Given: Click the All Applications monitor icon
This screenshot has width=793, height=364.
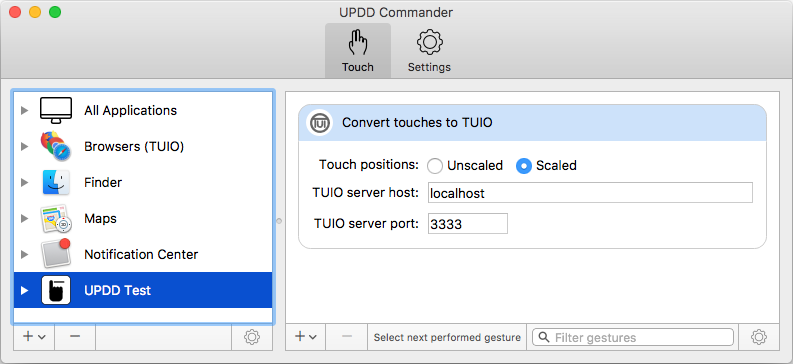Looking at the screenshot, I should pyautogui.click(x=56, y=110).
